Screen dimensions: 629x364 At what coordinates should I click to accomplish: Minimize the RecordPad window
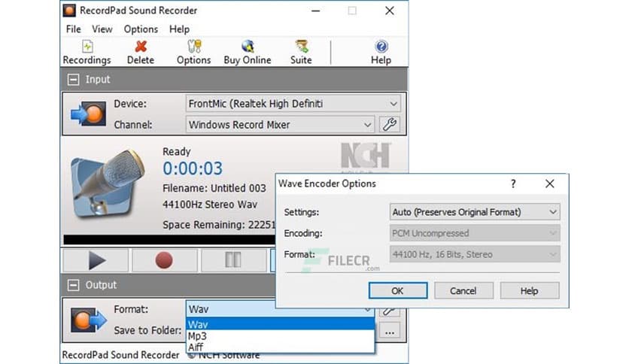pyautogui.click(x=316, y=11)
